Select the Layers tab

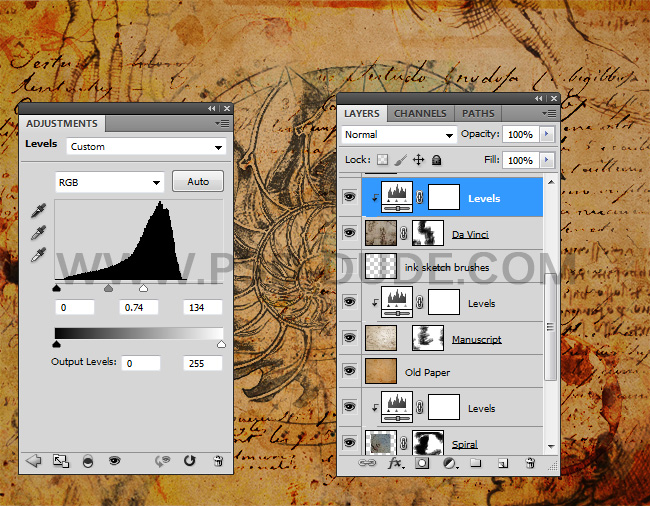click(362, 114)
